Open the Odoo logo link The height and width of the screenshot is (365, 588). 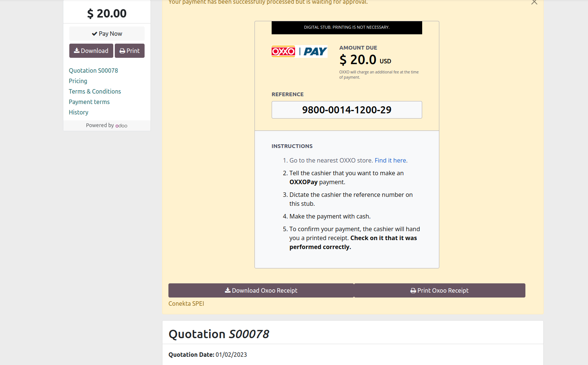[121, 126]
